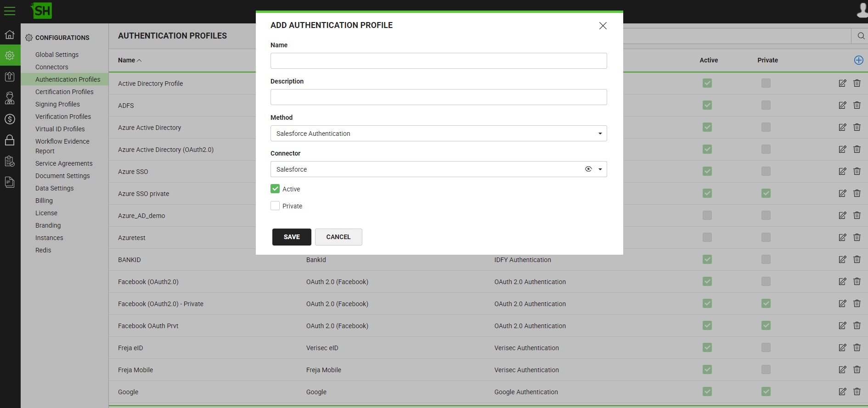Uncheck the Active checkbox in dialog
Viewport: 868px width, 408px height.
coord(275,189)
